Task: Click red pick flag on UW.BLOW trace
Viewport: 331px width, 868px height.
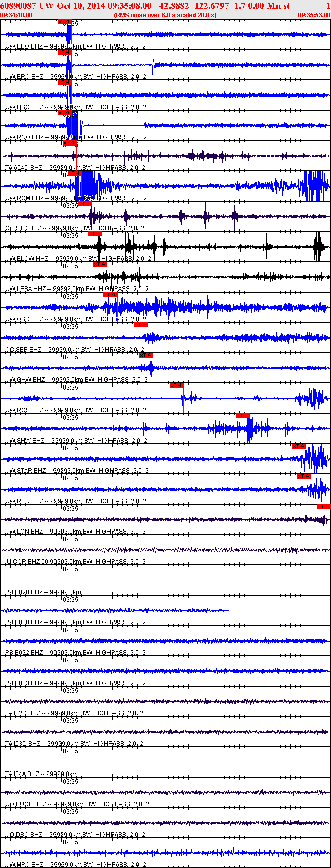Action: (95, 234)
